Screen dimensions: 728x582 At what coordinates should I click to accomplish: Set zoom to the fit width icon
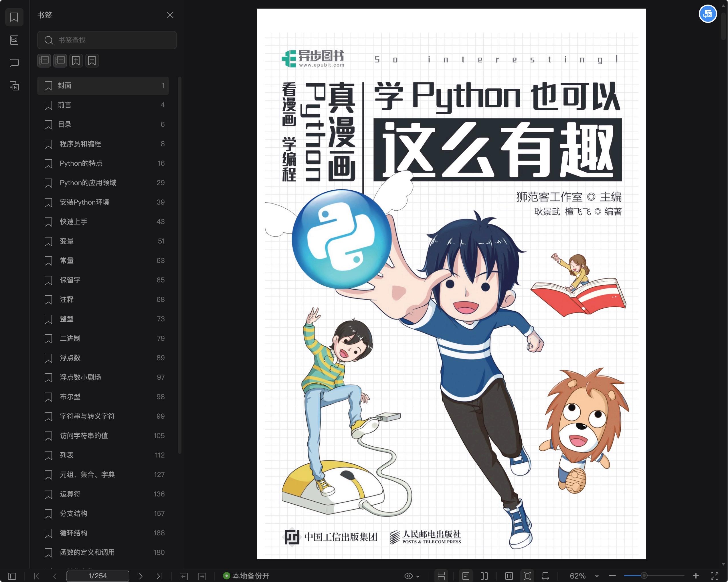(545, 576)
